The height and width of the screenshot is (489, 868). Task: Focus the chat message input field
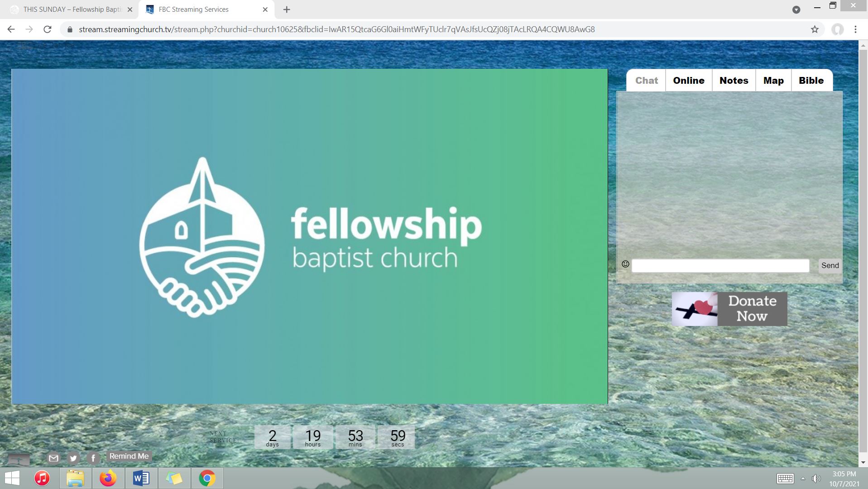[x=720, y=266]
